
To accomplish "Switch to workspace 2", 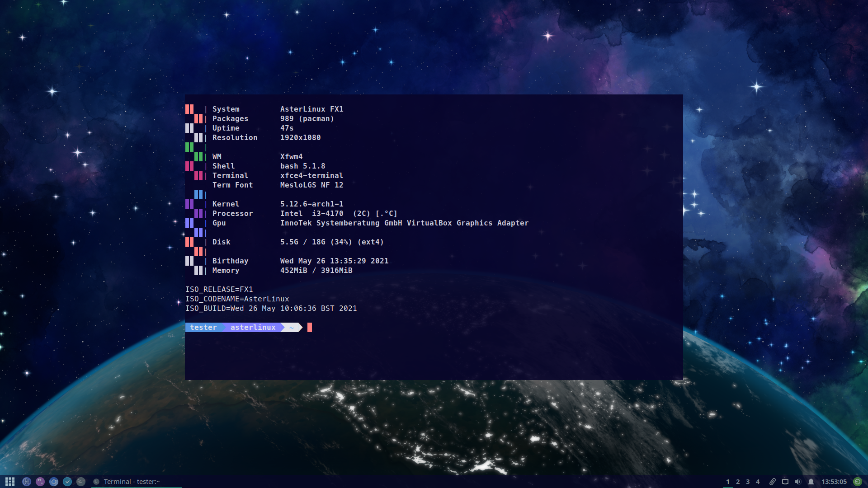I will [x=738, y=482].
